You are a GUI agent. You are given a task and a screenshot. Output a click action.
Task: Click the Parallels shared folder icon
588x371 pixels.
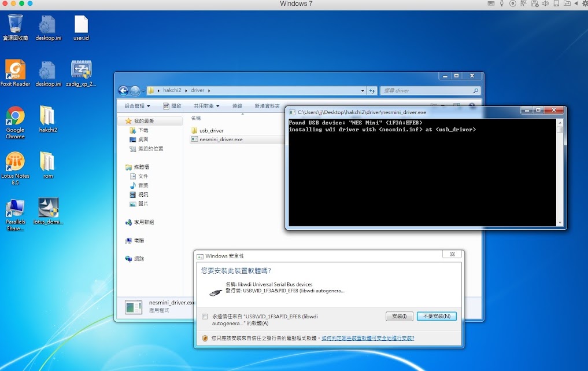tap(567, 3)
